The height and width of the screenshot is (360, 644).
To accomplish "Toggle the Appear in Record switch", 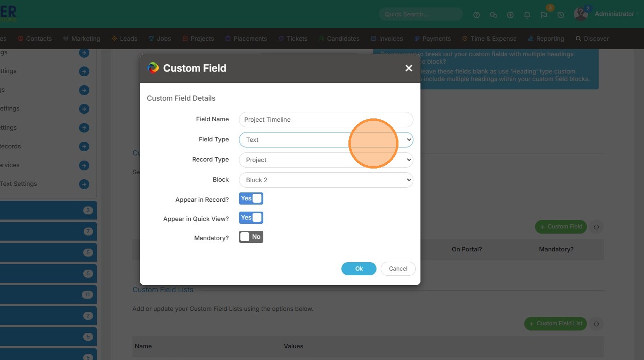I will click(251, 198).
